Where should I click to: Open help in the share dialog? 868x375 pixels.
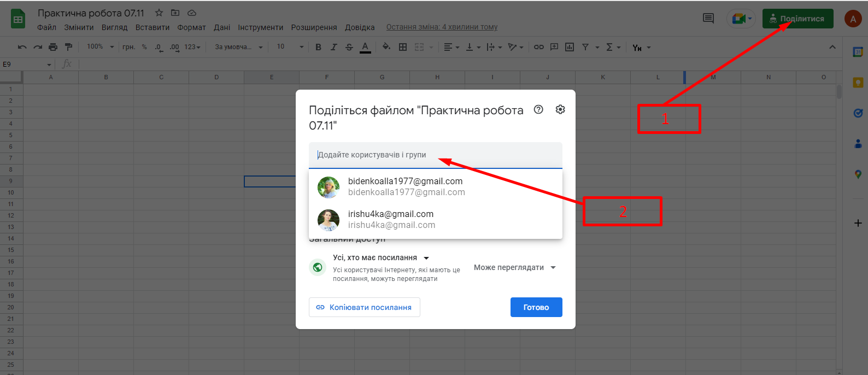pyautogui.click(x=538, y=109)
